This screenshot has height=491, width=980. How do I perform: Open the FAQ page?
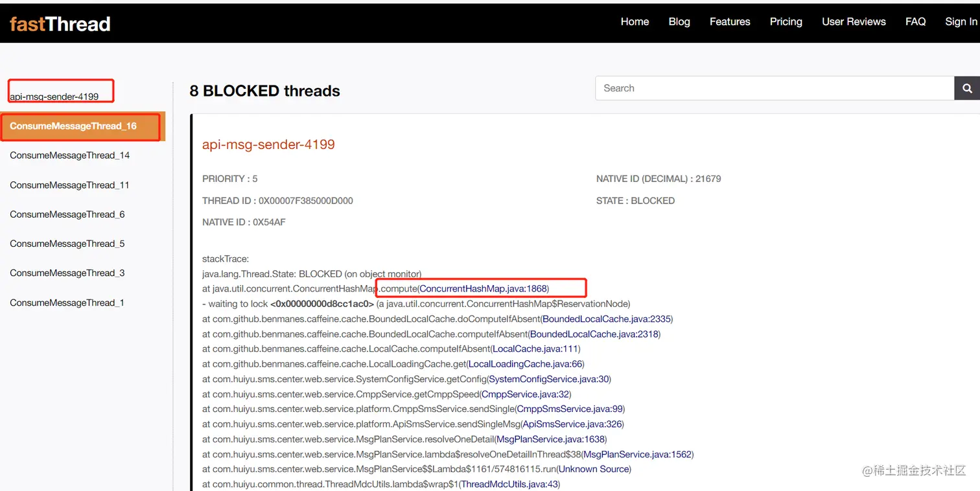point(915,21)
